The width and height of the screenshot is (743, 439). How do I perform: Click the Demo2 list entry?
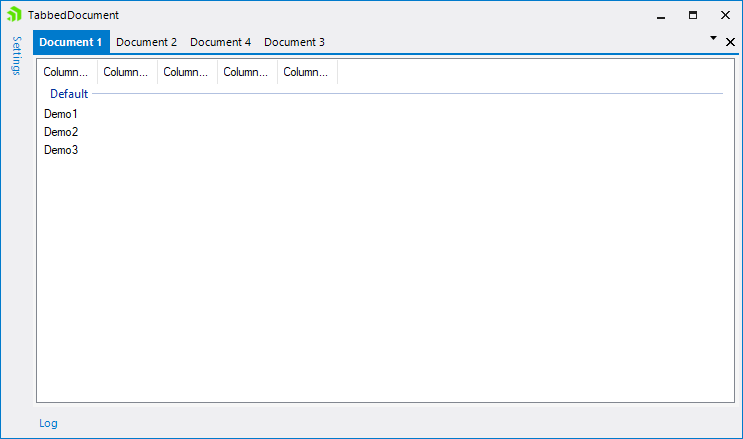point(61,132)
